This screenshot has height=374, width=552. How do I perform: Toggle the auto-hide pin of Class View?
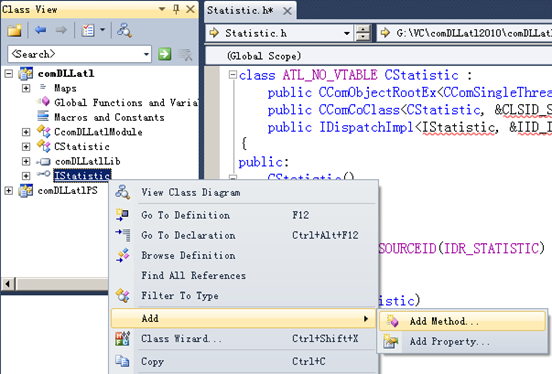click(176, 9)
